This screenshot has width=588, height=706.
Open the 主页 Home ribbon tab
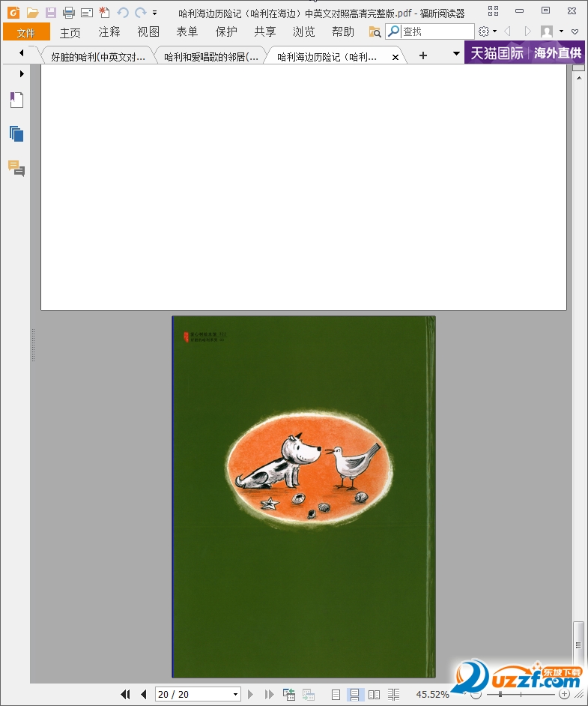point(70,32)
